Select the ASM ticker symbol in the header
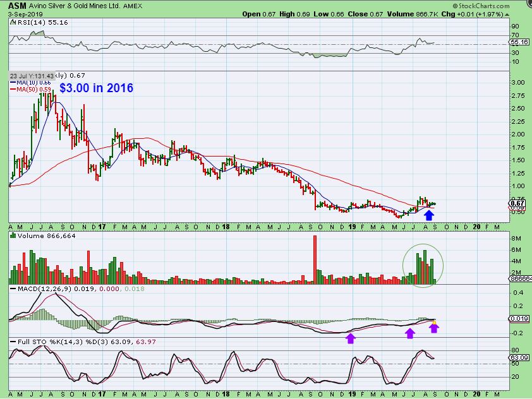The width and height of the screenshot is (532, 399). [17, 6]
